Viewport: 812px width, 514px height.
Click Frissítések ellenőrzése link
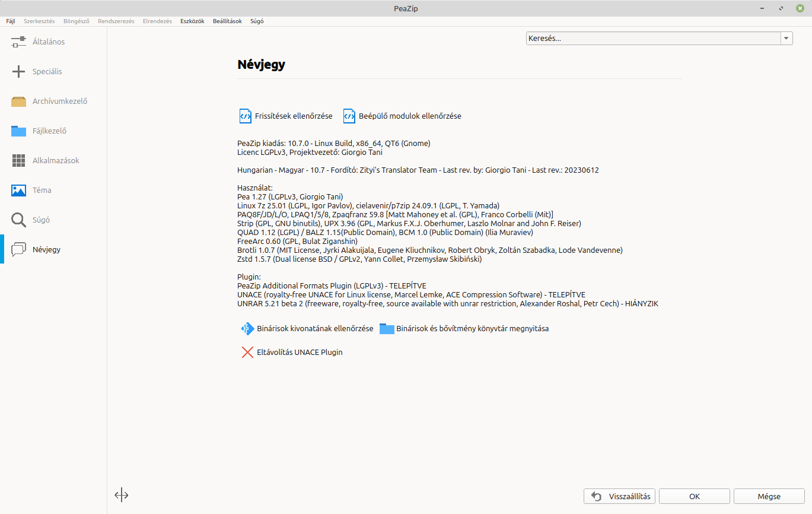[x=293, y=116]
